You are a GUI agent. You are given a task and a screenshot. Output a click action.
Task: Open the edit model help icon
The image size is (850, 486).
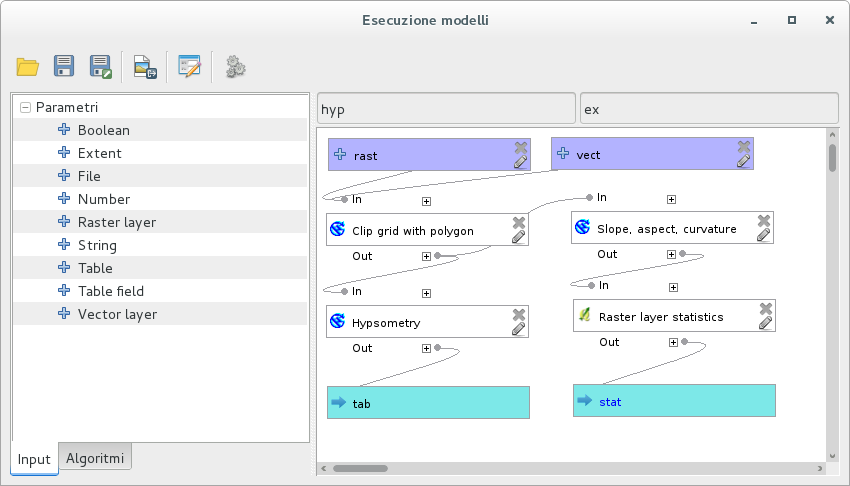189,67
